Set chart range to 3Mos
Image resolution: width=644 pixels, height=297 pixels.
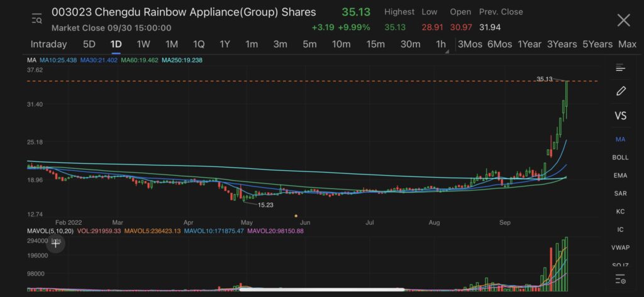tap(470, 45)
